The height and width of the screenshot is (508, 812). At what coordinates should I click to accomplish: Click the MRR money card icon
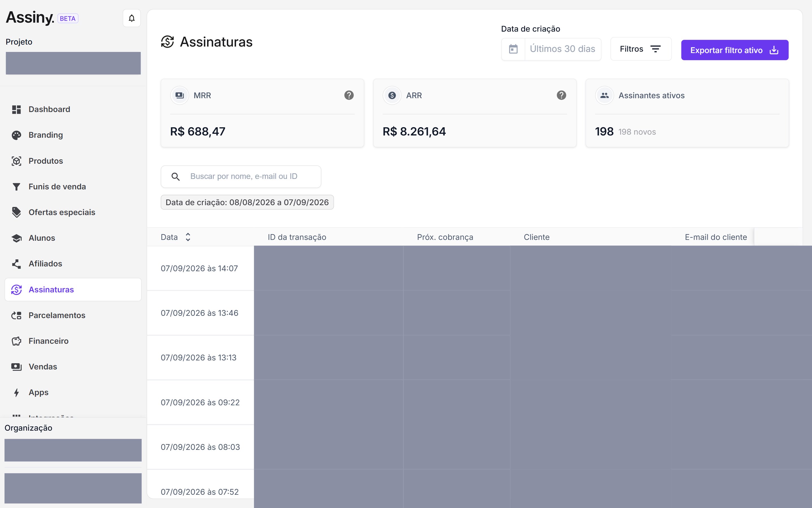(180, 95)
